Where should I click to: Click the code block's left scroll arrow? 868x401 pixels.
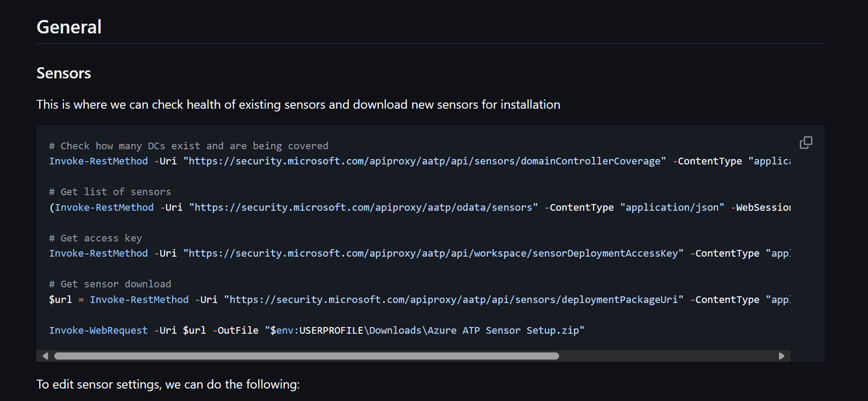click(45, 355)
